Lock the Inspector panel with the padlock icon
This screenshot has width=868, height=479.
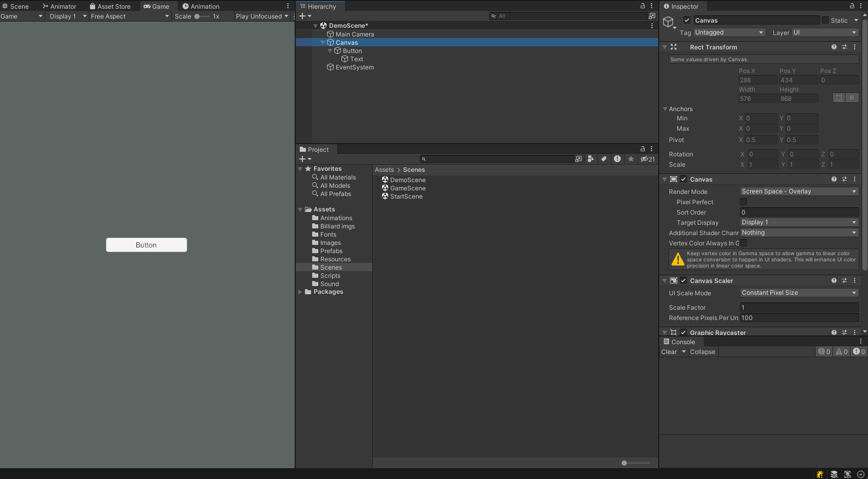pyautogui.click(x=852, y=6)
